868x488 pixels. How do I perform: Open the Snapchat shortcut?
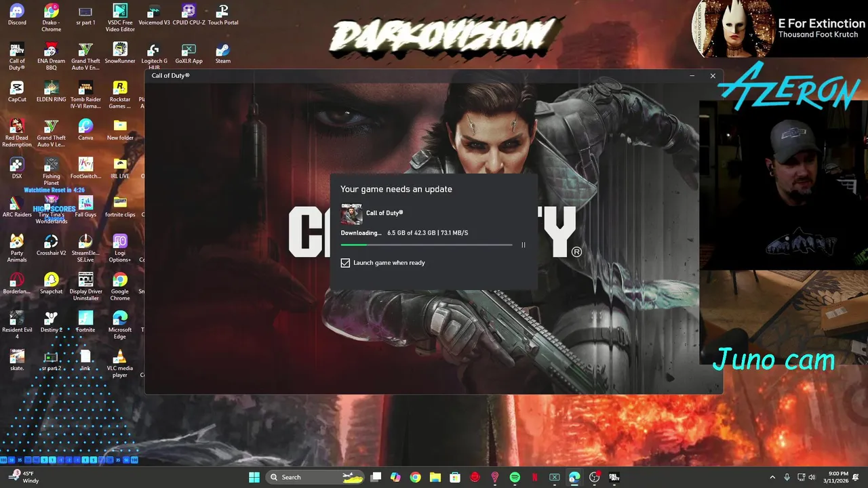(x=51, y=284)
